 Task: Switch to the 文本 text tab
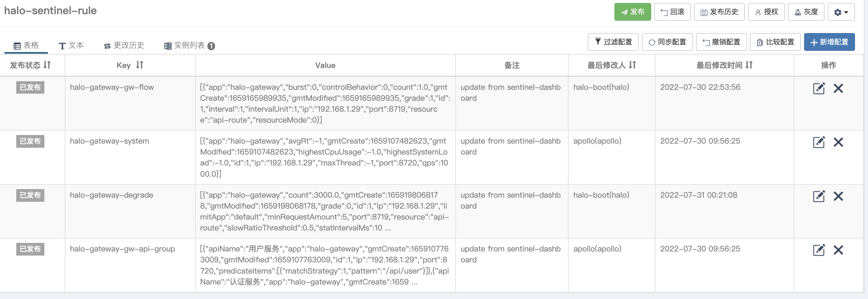pos(71,45)
